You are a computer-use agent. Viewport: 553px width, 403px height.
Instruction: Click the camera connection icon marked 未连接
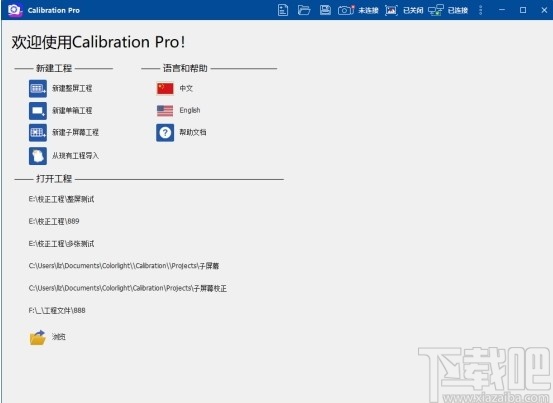pos(346,10)
